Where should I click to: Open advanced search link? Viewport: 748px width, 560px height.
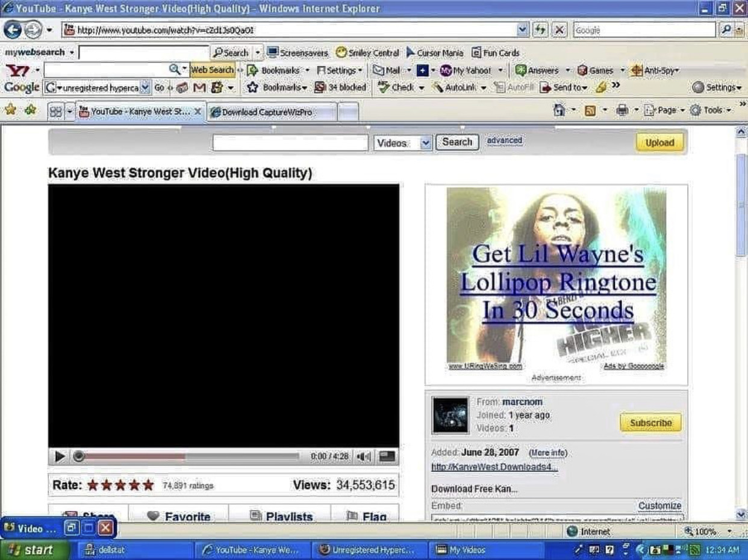(504, 140)
